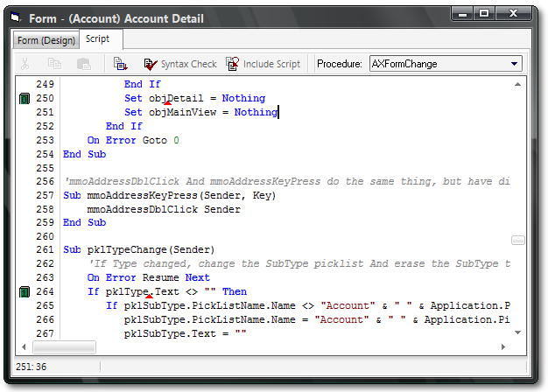Run Syntax Check on the script
The height and width of the screenshot is (392, 548).
(180, 64)
